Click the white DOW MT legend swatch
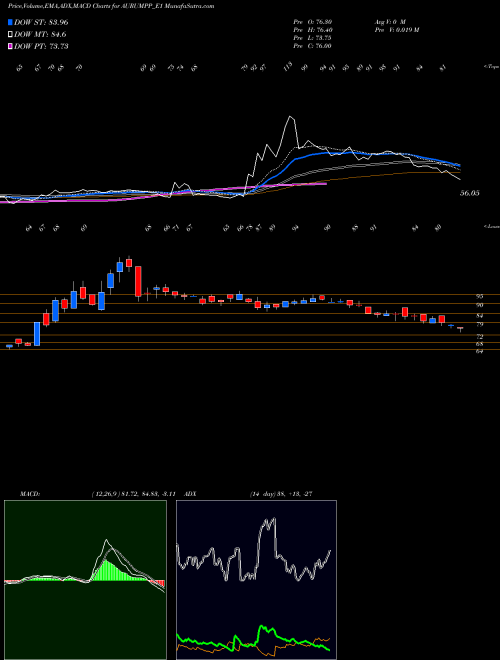Screen dimensions: 500x660 pos(10,35)
